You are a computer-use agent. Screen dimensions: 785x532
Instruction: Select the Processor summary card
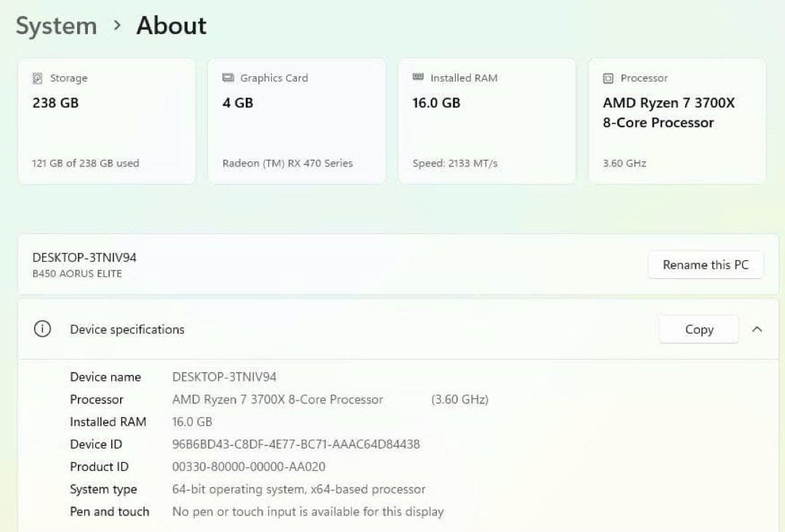(x=676, y=120)
